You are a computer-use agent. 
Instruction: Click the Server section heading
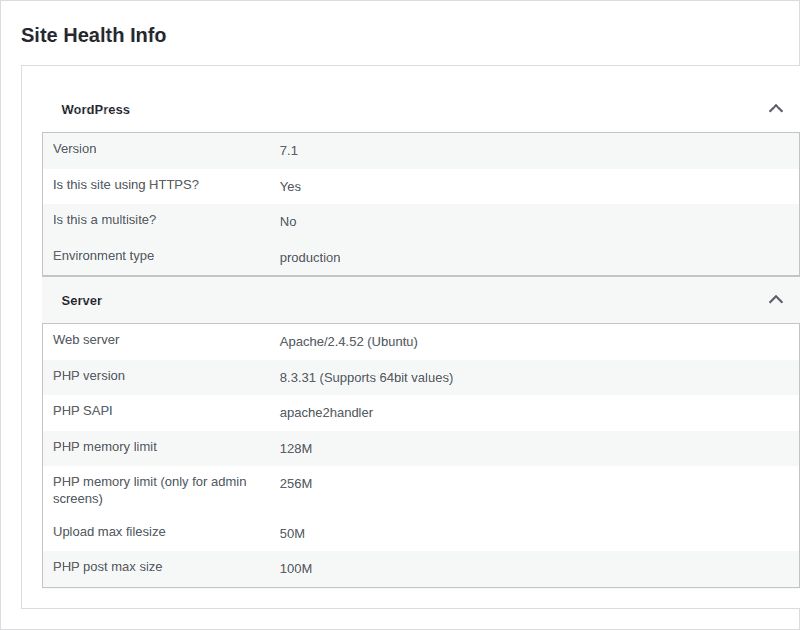coord(82,300)
